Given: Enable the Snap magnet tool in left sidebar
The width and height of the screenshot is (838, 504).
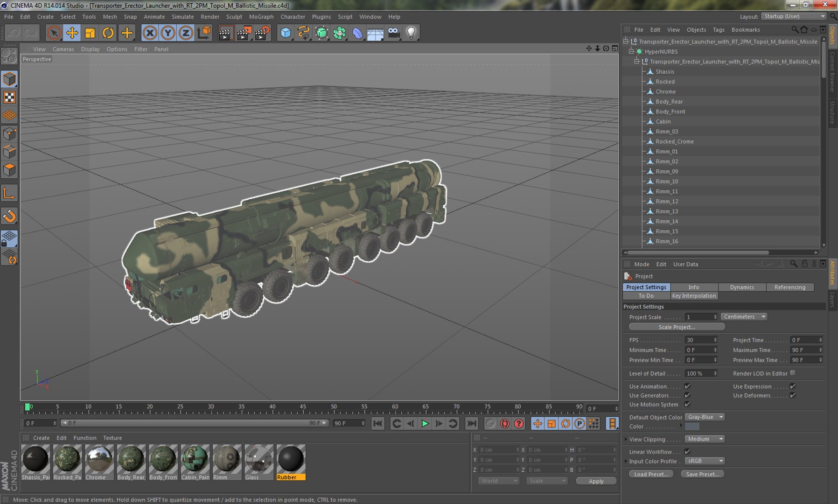Looking at the screenshot, I should pyautogui.click(x=9, y=216).
